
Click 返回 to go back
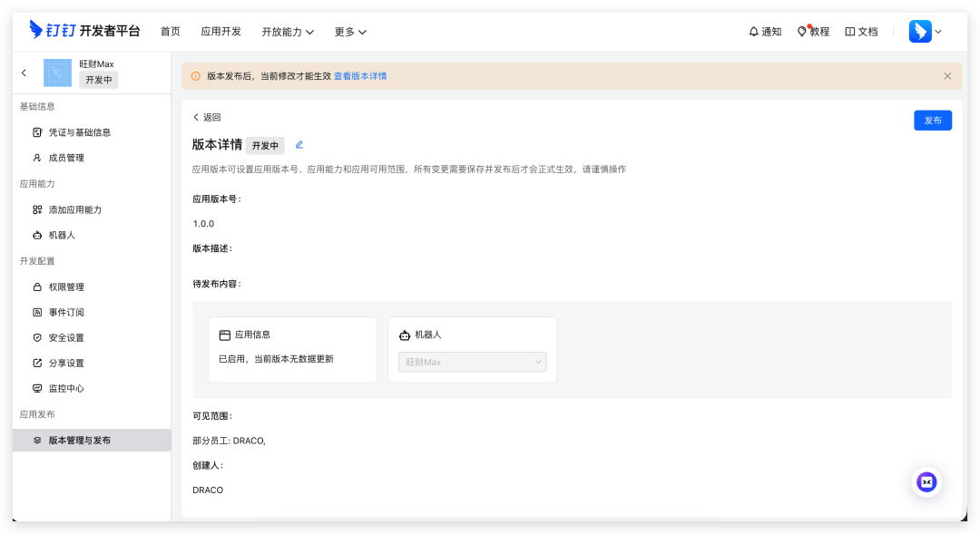(207, 118)
